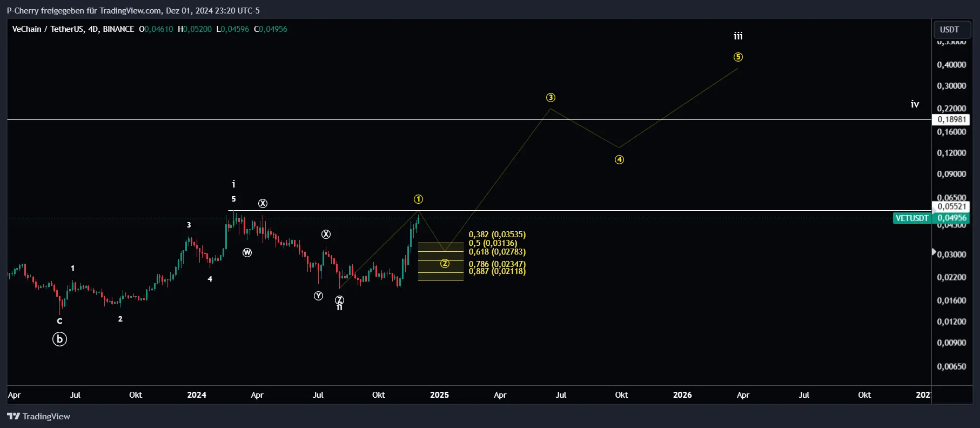980x428 pixels.
Task: Select the white c wave label
Action: 59,321
